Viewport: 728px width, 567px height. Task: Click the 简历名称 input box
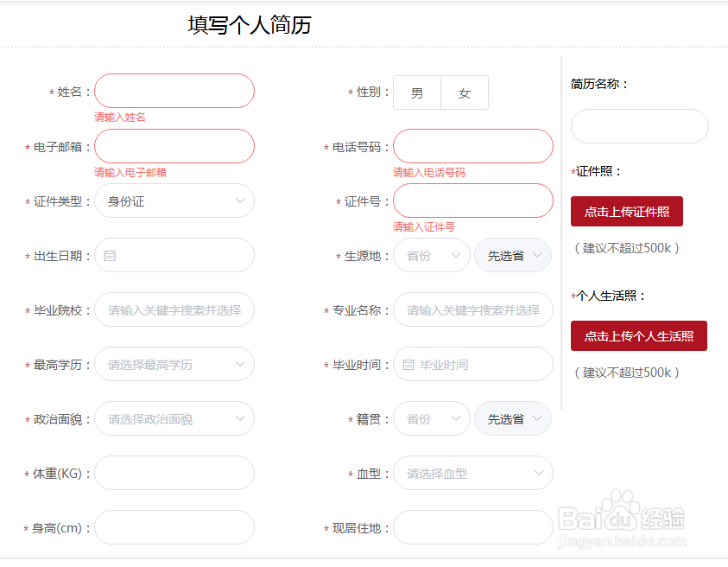pos(639,126)
